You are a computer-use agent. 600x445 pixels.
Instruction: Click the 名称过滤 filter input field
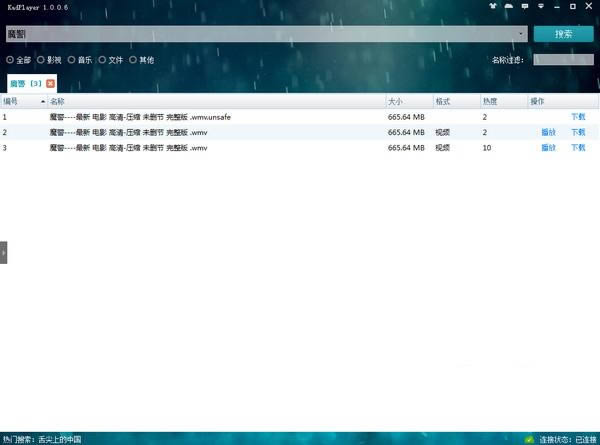(563, 60)
